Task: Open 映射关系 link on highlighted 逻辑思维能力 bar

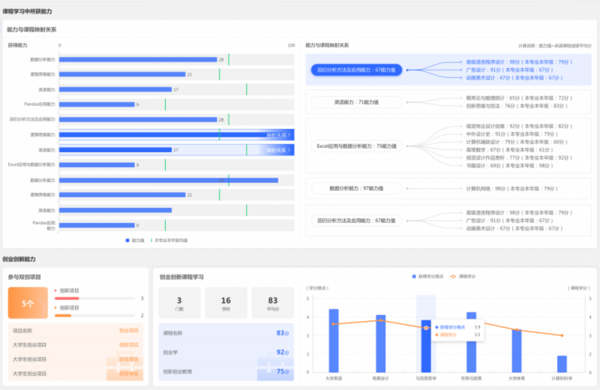Action: pos(279,135)
